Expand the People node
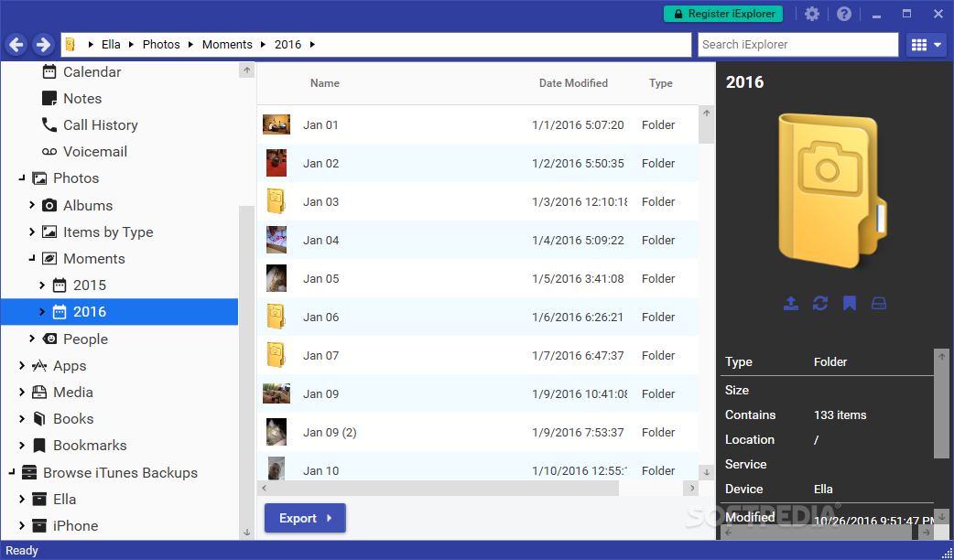This screenshot has width=954, height=560. (32, 339)
